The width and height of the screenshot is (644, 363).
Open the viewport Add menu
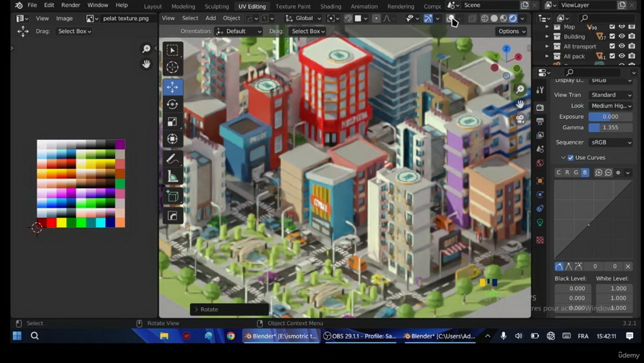point(211,18)
